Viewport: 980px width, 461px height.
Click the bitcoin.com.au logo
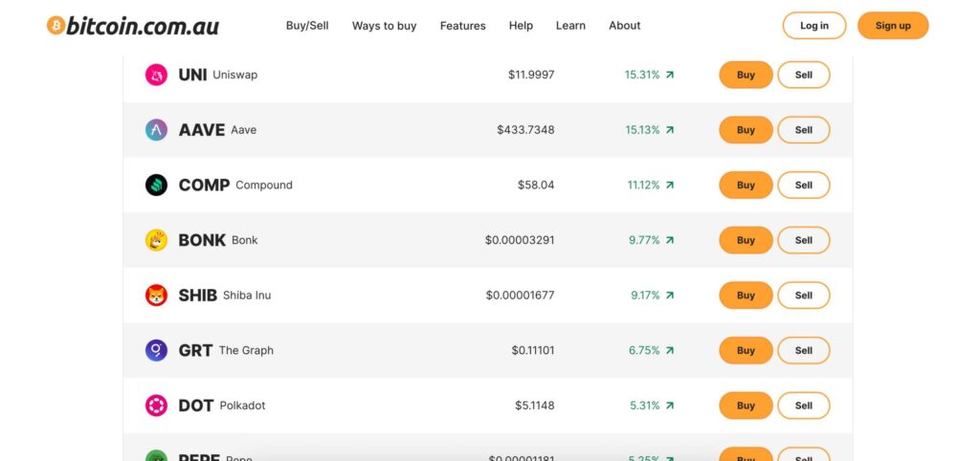[132, 26]
